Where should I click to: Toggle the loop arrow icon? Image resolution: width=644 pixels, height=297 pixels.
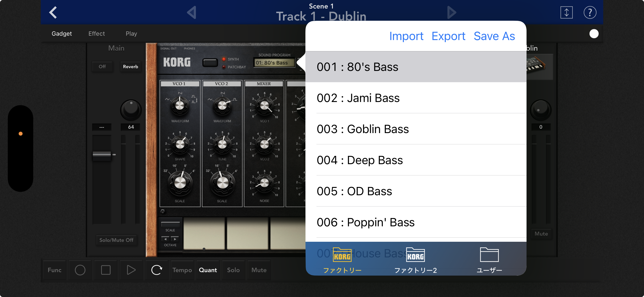(156, 270)
